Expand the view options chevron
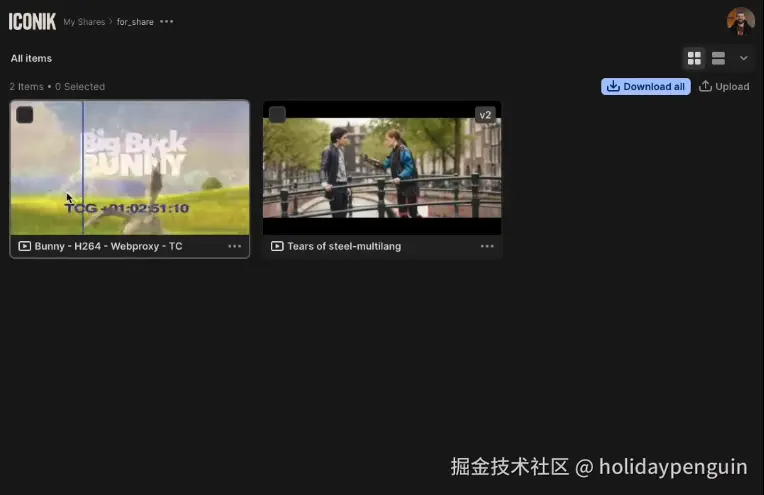Viewport: 764px width, 495px height. (x=744, y=58)
